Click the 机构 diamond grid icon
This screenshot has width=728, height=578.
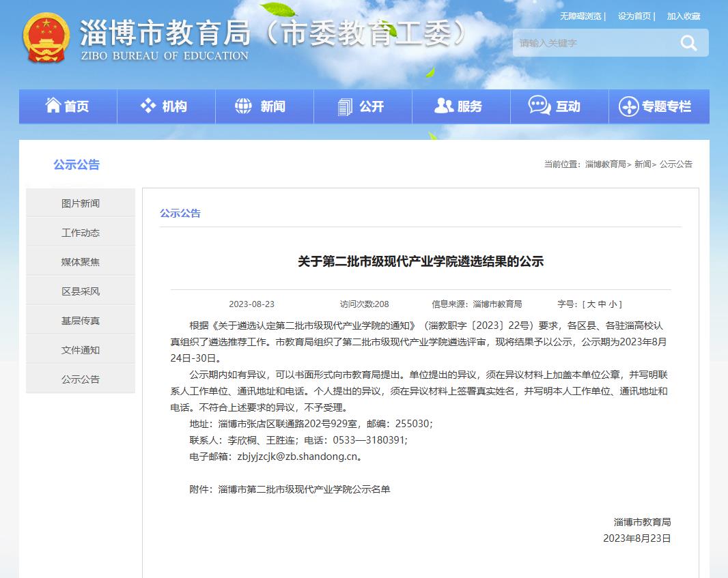point(148,106)
